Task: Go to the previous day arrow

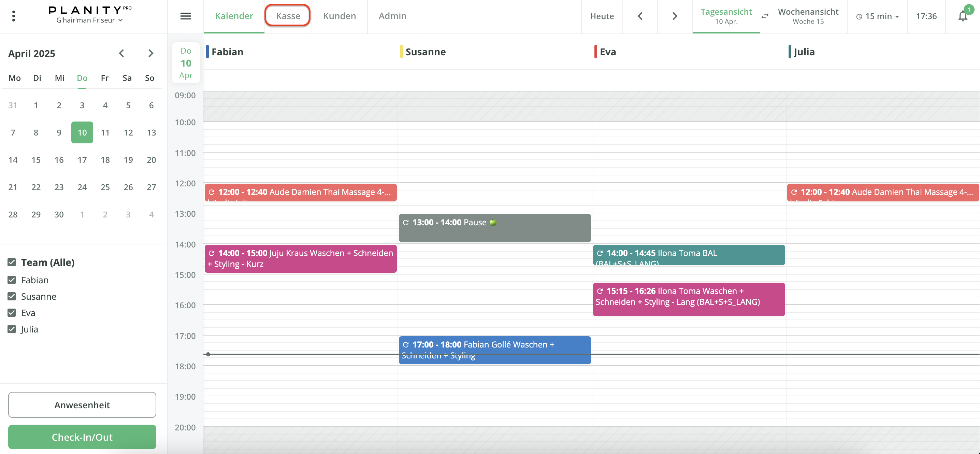Action: coord(640,16)
